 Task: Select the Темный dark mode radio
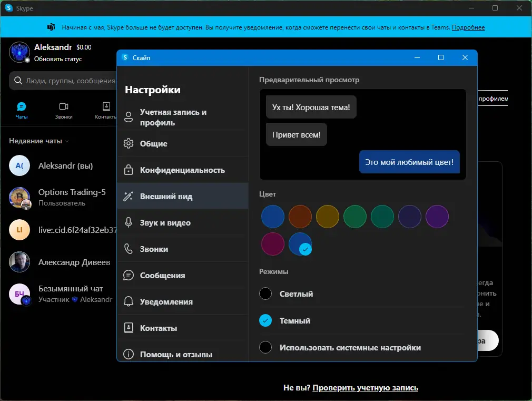[x=265, y=320]
